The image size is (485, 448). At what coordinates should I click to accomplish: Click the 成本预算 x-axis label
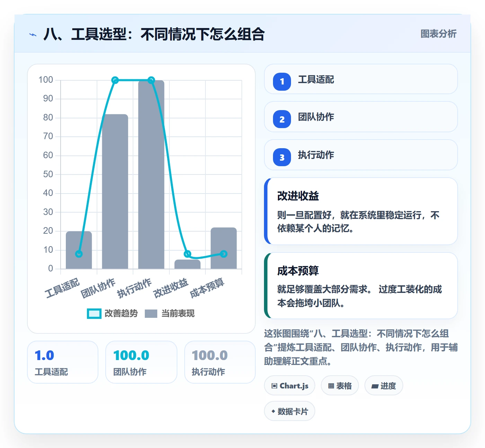pyautogui.click(x=207, y=288)
